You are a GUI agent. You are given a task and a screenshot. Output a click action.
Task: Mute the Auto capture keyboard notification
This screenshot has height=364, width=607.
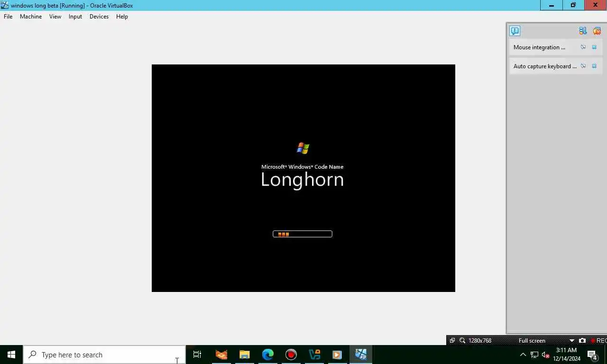click(x=583, y=66)
